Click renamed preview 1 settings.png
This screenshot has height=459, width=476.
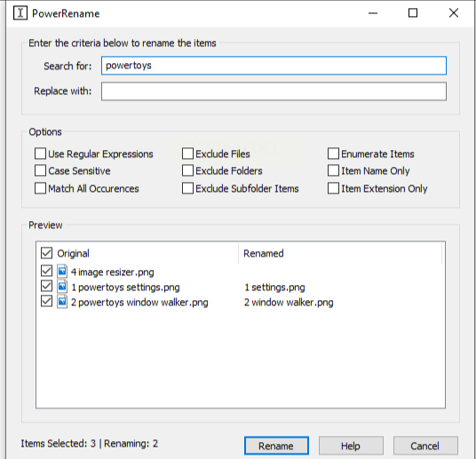click(x=274, y=287)
